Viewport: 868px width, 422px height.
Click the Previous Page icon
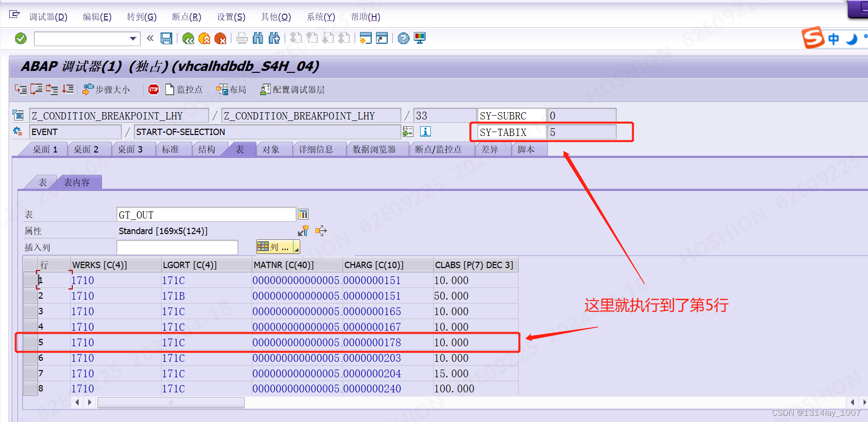coord(312,38)
